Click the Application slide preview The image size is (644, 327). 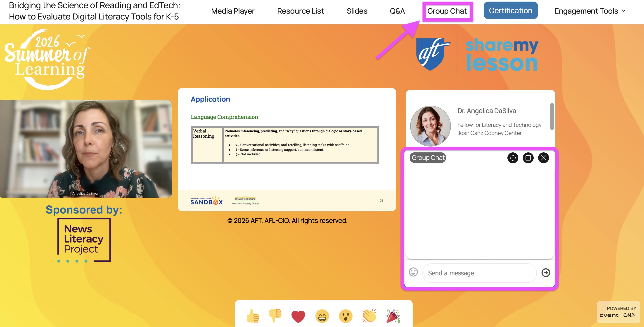[x=287, y=149]
